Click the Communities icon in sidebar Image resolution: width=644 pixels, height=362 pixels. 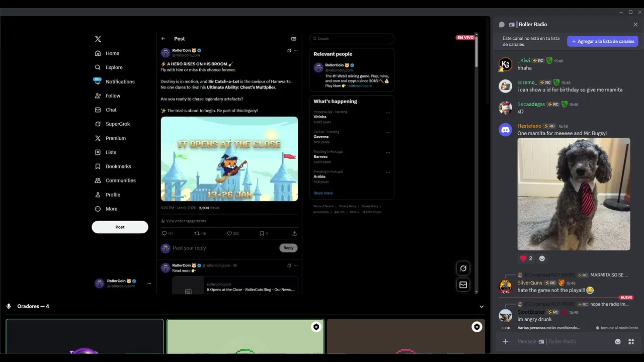pyautogui.click(x=98, y=180)
